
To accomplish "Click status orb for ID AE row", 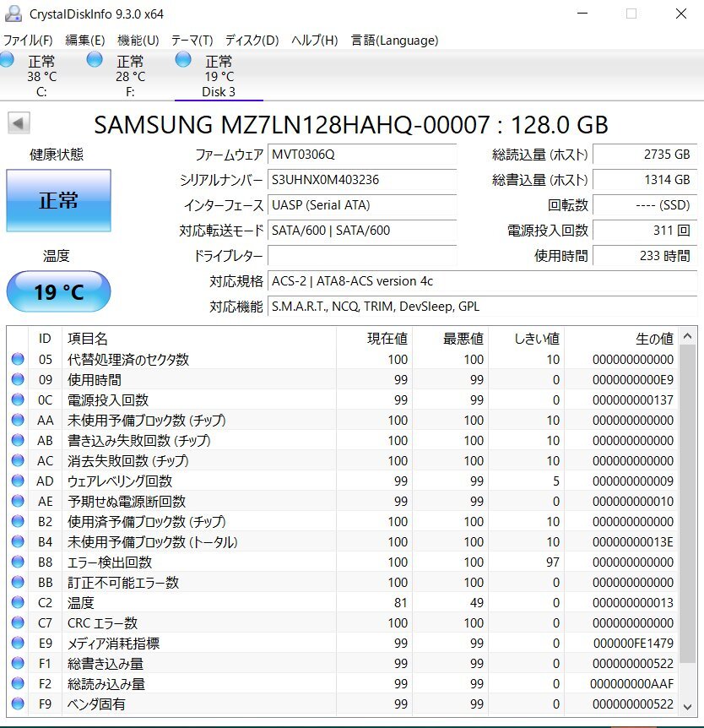I will [18, 501].
